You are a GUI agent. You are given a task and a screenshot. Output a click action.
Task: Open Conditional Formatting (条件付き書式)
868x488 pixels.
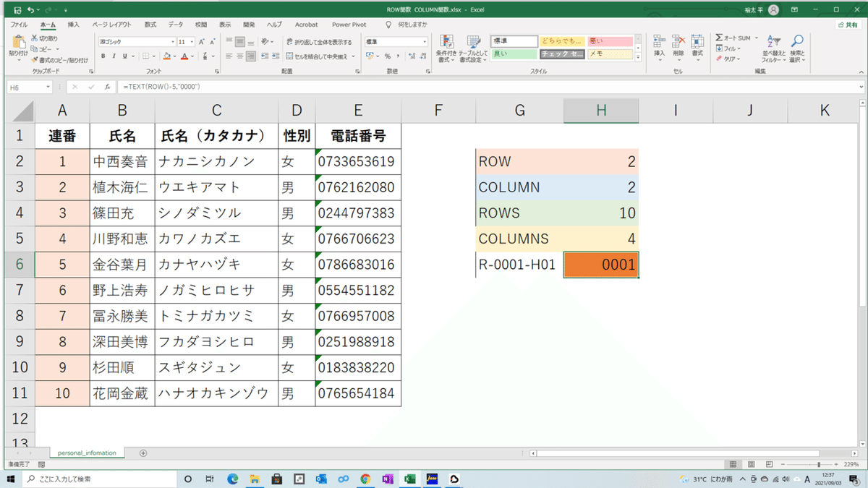coord(446,48)
